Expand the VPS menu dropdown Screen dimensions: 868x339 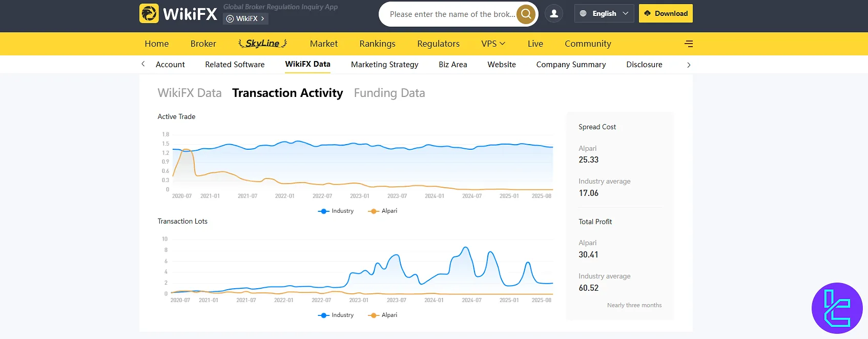tap(493, 44)
